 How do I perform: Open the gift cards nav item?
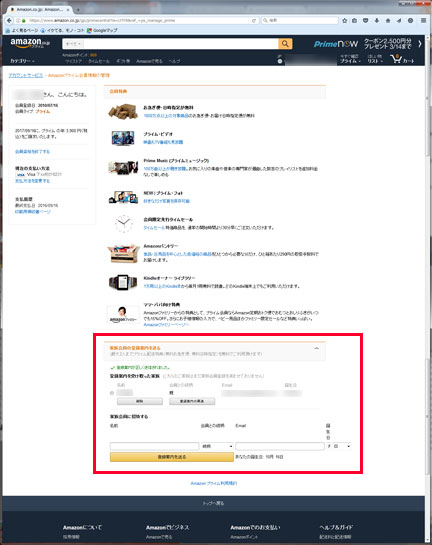[123, 61]
